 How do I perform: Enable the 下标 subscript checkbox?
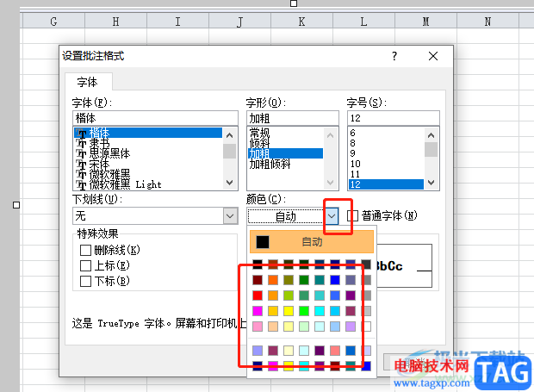pos(85,282)
